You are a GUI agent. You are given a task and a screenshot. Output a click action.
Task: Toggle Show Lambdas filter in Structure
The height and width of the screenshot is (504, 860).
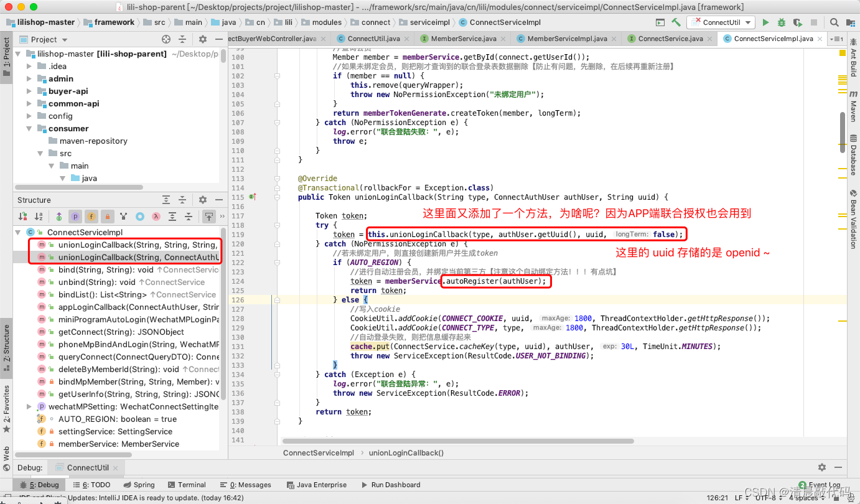coord(156,217)
